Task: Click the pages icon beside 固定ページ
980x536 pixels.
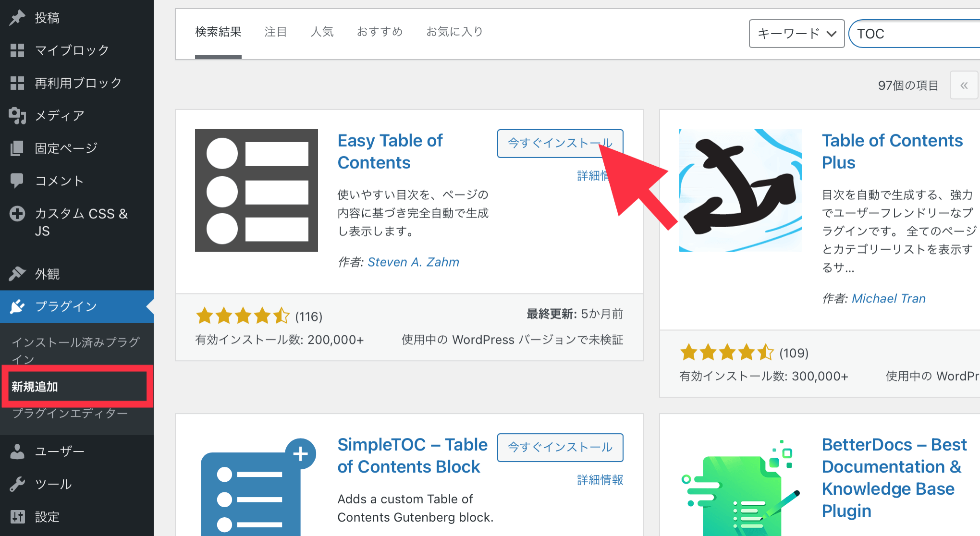Action: tap(17, 148)
